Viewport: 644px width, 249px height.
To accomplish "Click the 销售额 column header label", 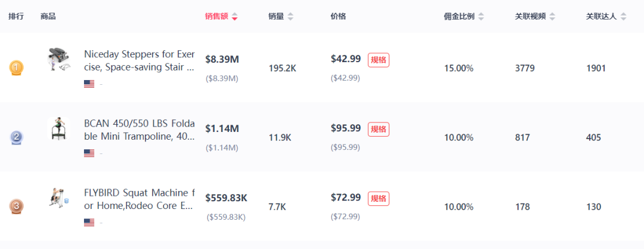I will pos(217,17).
